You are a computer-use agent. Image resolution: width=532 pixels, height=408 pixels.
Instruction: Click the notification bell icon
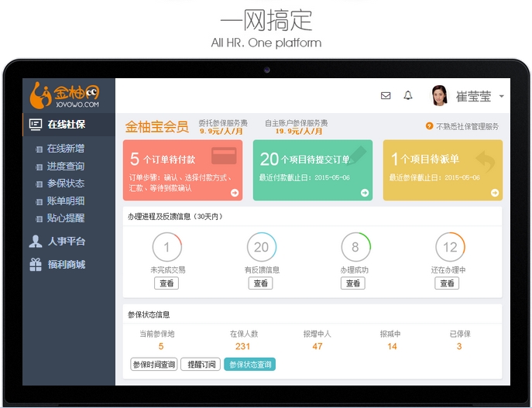[408, 96]
